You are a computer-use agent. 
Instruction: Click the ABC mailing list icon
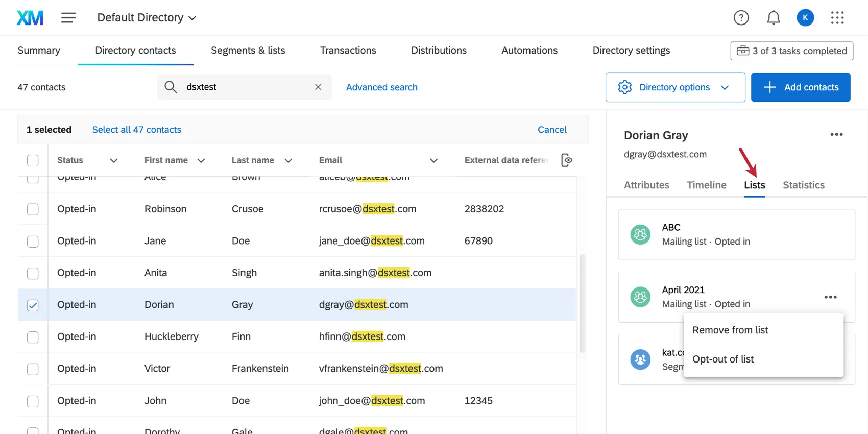point(640,234)
